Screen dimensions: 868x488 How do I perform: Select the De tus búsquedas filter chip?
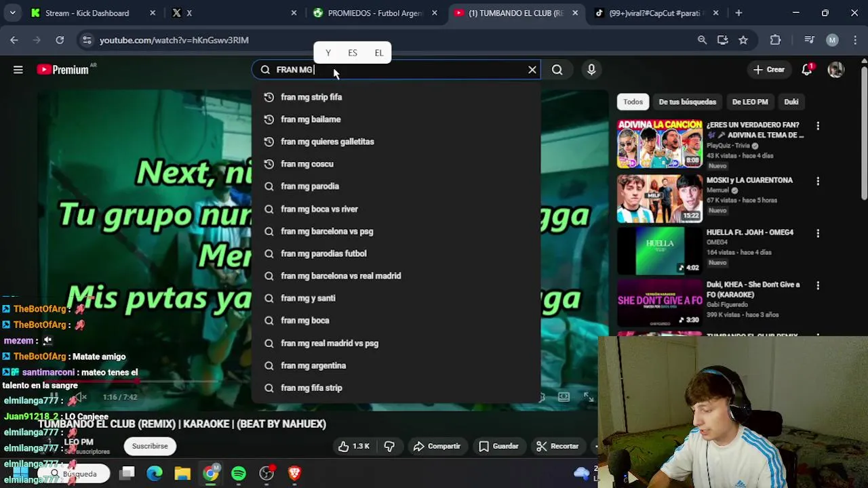687,102
